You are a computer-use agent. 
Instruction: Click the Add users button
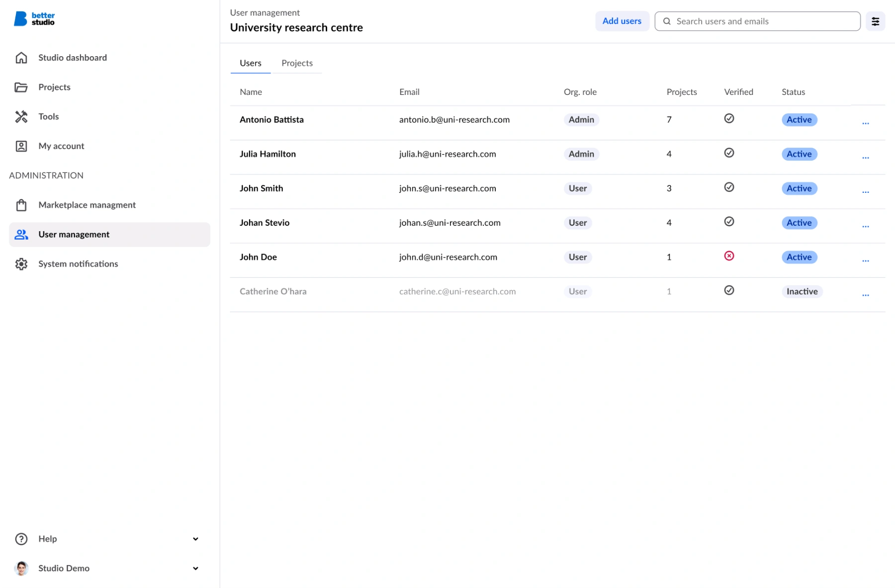pyautogui.click(x=622, y=21)
